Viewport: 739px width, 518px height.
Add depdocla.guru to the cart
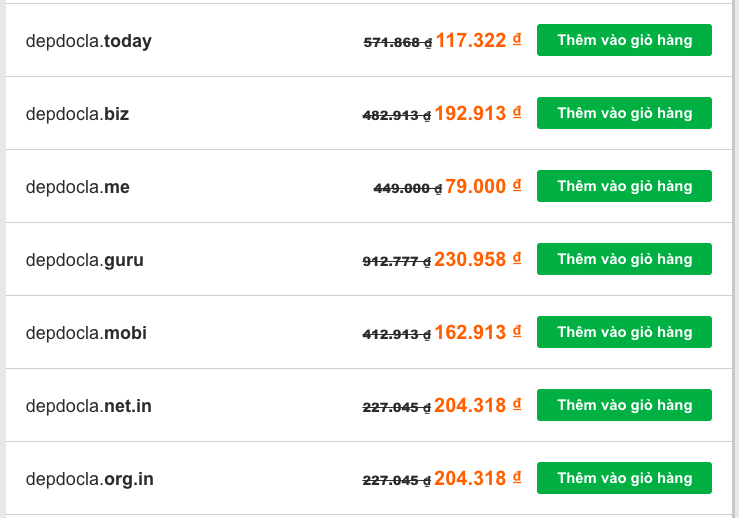tap(624, 259)
